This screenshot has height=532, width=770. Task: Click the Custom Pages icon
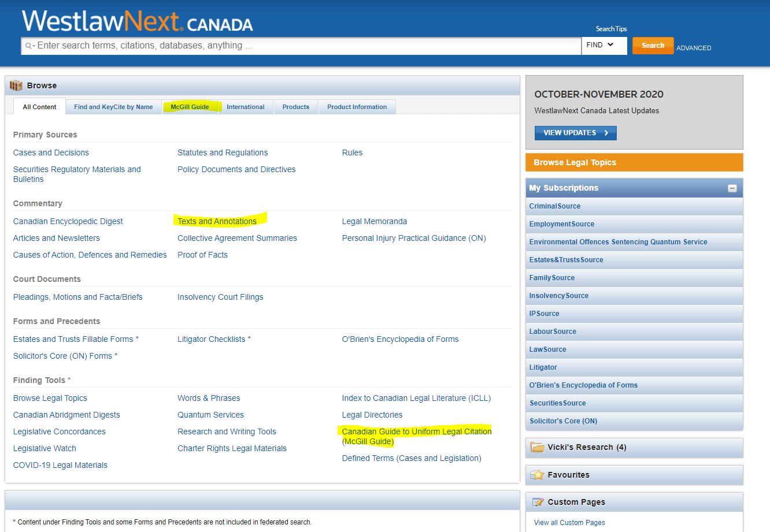[539, 501]
